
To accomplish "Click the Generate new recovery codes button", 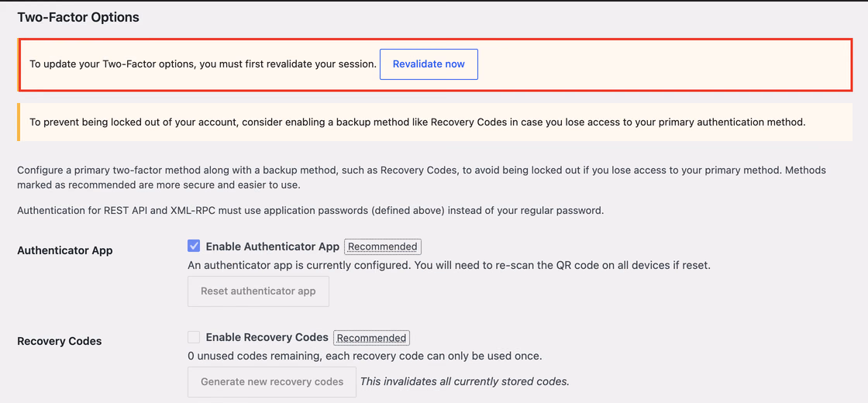I will [x=272, y=382].
